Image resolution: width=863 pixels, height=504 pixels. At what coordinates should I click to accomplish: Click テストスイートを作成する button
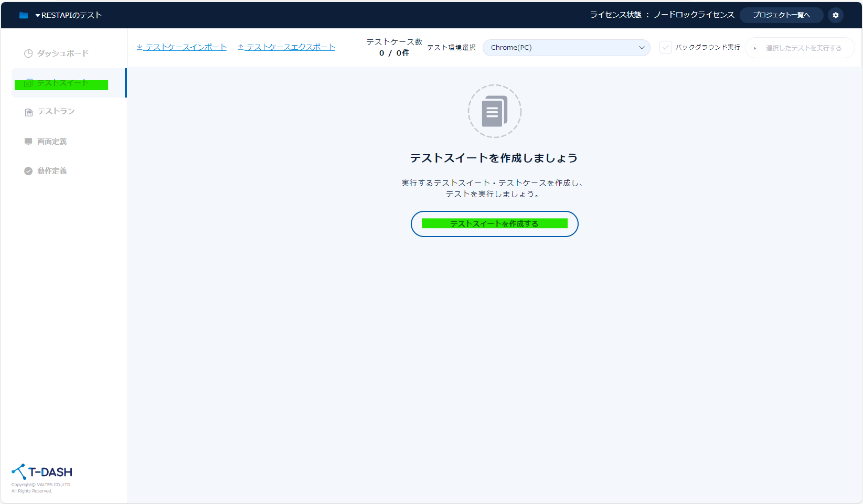coord(494,223)
